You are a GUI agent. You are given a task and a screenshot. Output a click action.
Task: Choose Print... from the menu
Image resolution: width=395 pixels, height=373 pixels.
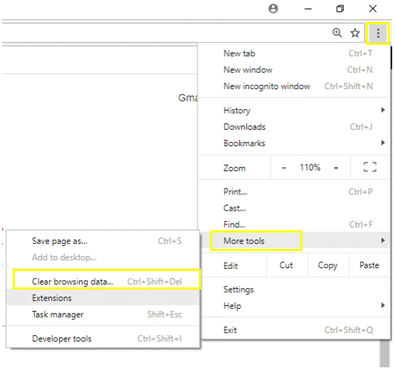[x=294, y=192]
